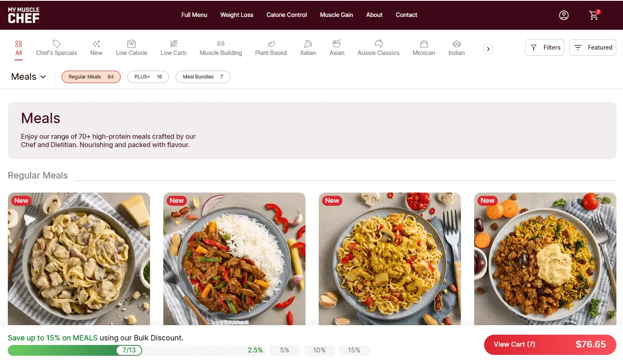The image size is (623, 364).
Task: Filter by Low Calorie category icon
Action: [x=131, y=44]
